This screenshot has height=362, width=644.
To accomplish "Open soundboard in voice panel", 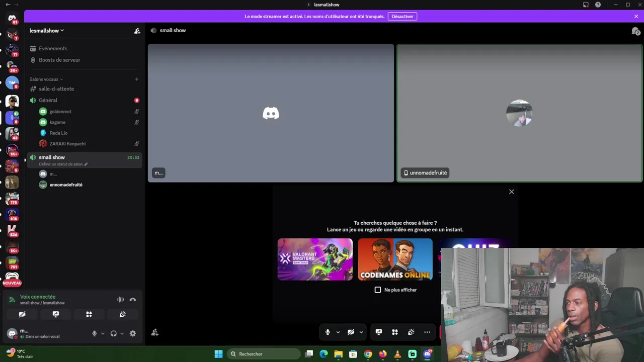I will point(123,314).
